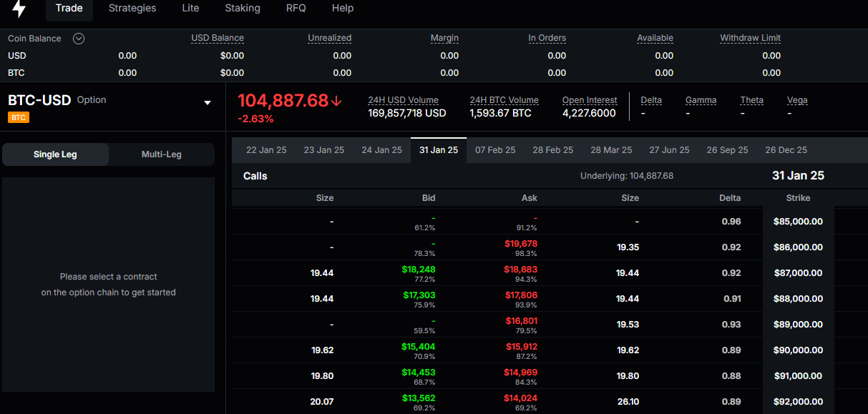Click the 24H BTC Volume label
The height and width of the screenshot is (414, 868).
pos(504,101)
